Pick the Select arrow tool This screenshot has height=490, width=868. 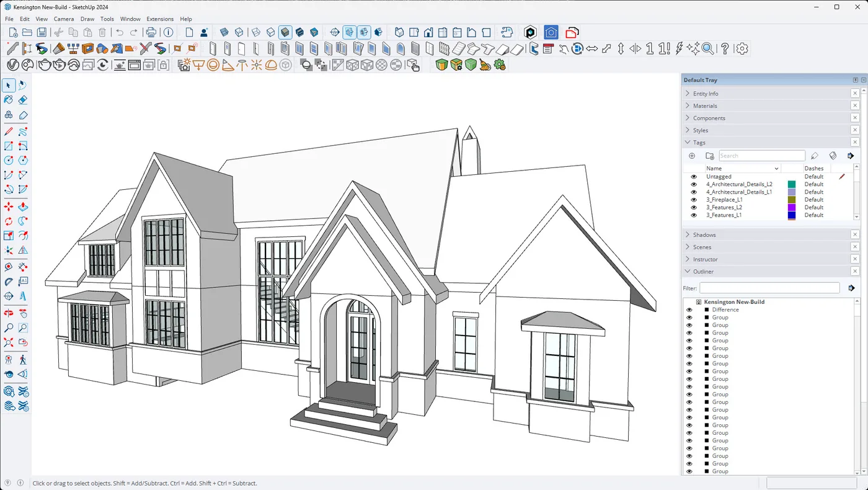pos(8,85)
